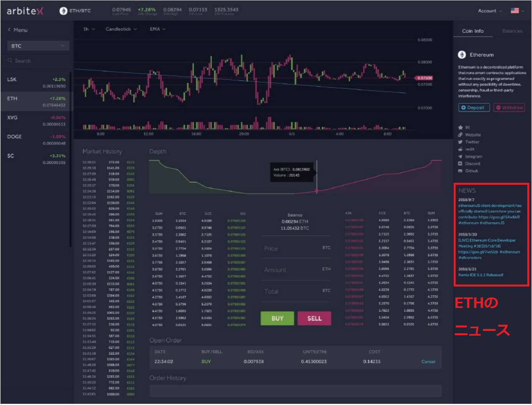The image size is (532, 405).
Task: Open the Twitter link
Action: click(472, 142)
